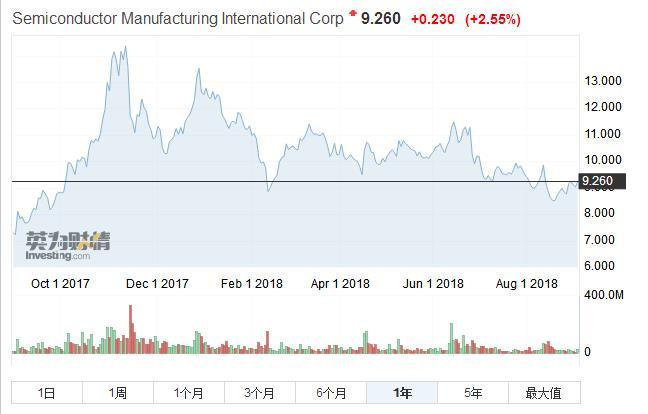This screenshot has width=648, height=414.
Task: Click the red marker beside the company name
Action: (x=352, y=16)
